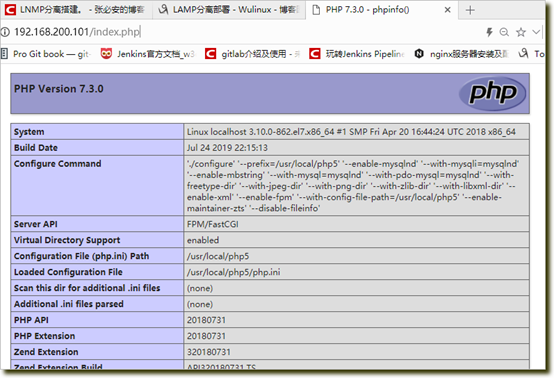Select the PHP Extension label
This screenshot has width=554, height=378.
45,336
